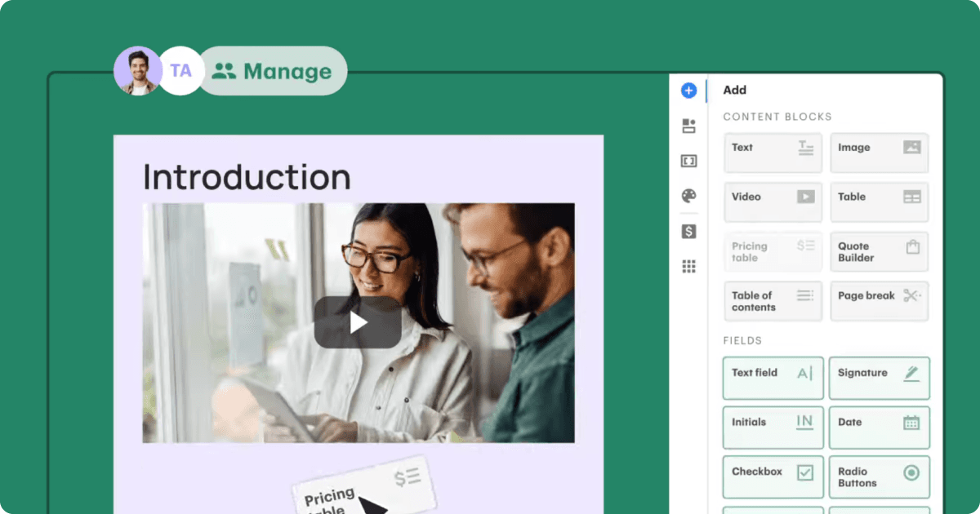
Task: Open the design palette sidebar icon
Action: click(x=688, y=196)
